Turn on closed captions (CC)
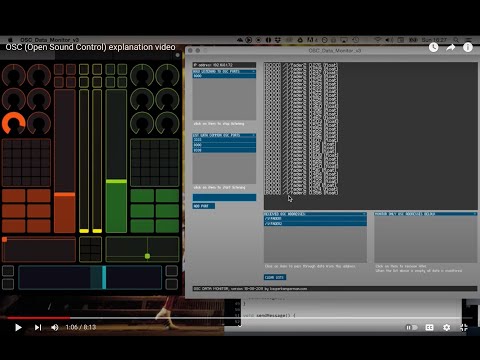This screenshot has height=360, width=480. click(430, 328)
